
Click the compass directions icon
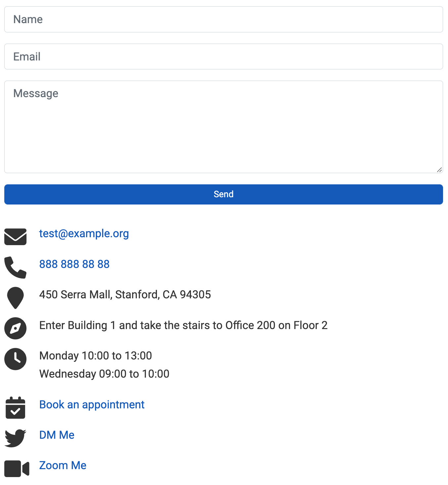15,328
